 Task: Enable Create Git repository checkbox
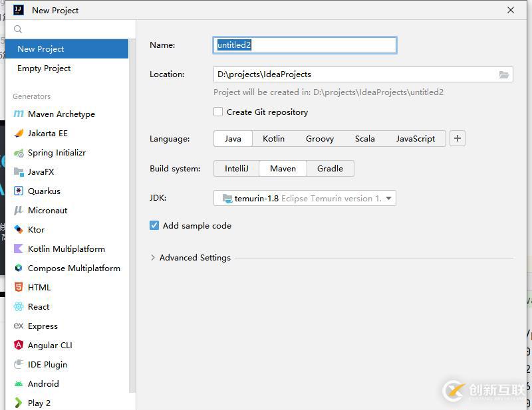[218, 112]
